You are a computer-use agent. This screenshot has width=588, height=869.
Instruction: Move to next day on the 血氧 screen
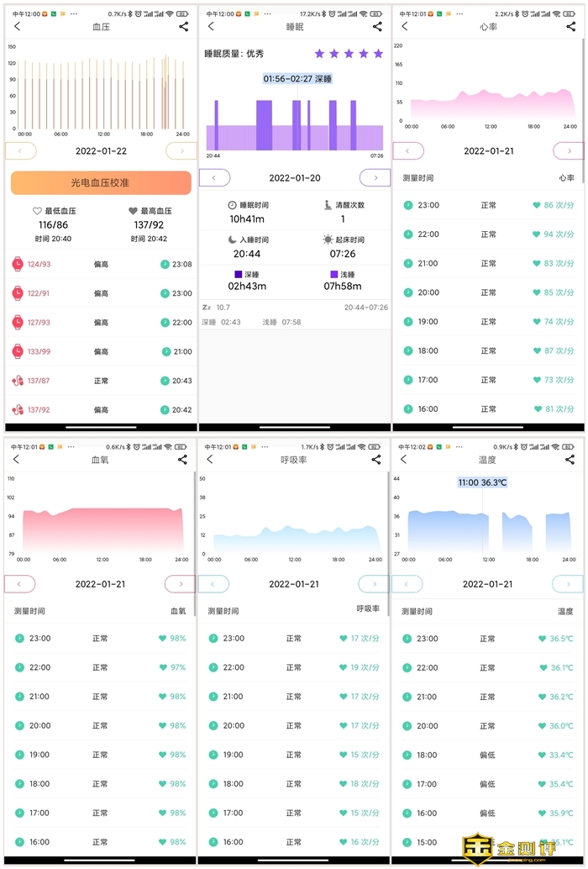click(x=181, y=584)
